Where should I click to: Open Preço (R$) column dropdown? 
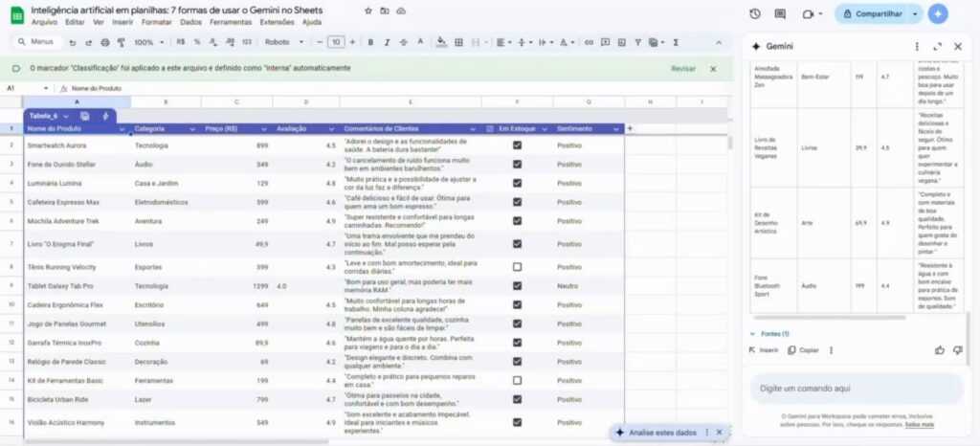tap(264, 128)
